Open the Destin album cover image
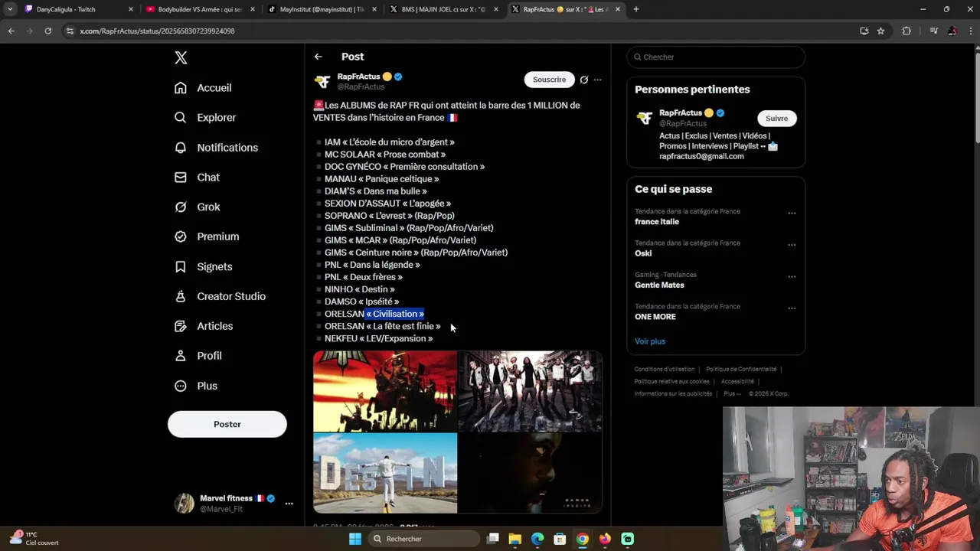Image resolution: width=980 pixels, height=551 pixels. pyautogui.click(x=385, y=473)
